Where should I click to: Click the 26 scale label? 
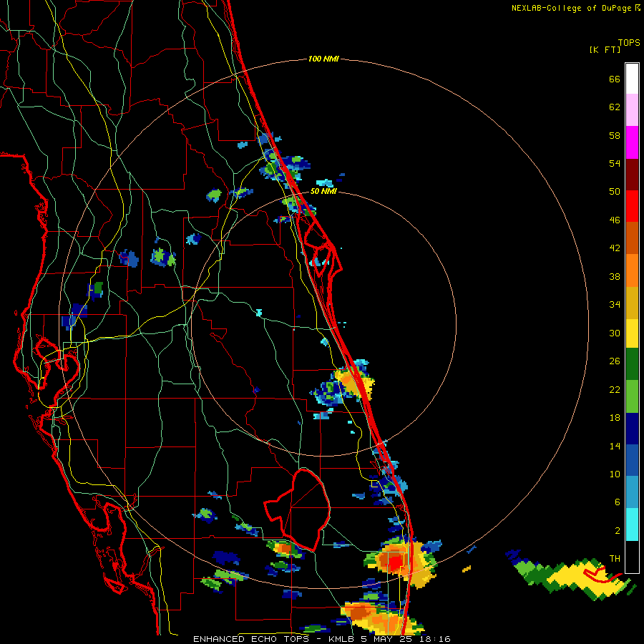[615, 361]
